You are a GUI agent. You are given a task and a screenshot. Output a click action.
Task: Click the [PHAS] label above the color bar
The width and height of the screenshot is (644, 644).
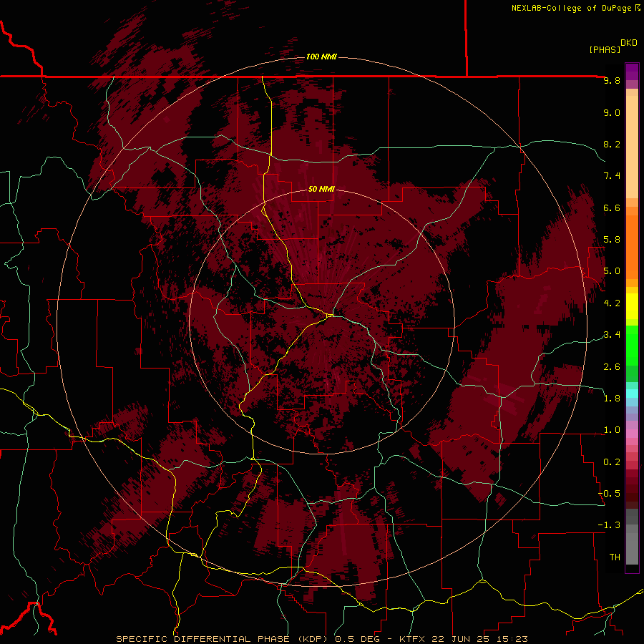(605, 50)
